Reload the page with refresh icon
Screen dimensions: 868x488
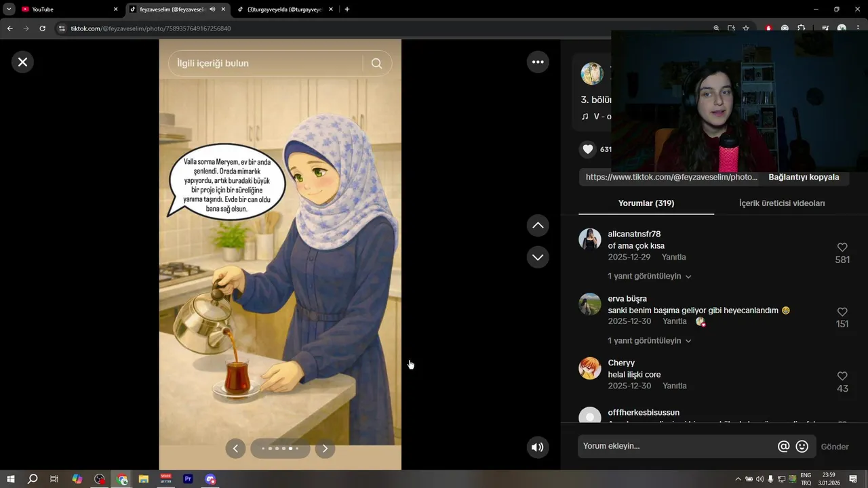[42, 28]
